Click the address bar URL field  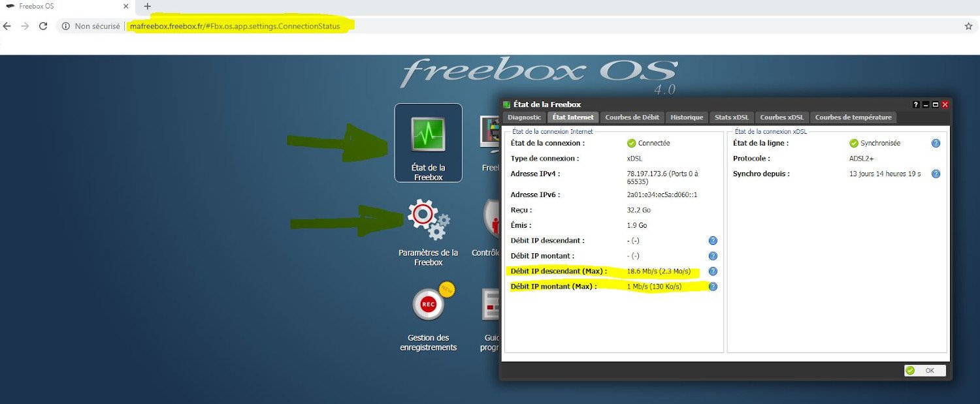pyautogui.click(x=510, y=26)
